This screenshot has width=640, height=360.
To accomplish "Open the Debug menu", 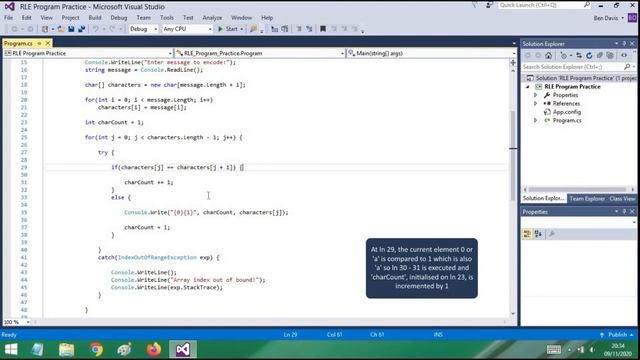I will (x=119, y=18).
